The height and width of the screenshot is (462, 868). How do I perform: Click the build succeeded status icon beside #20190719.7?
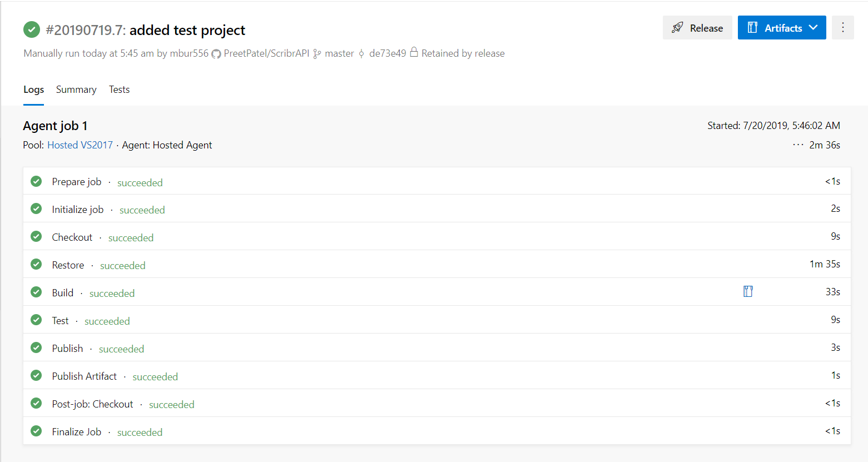click(32, 29)
